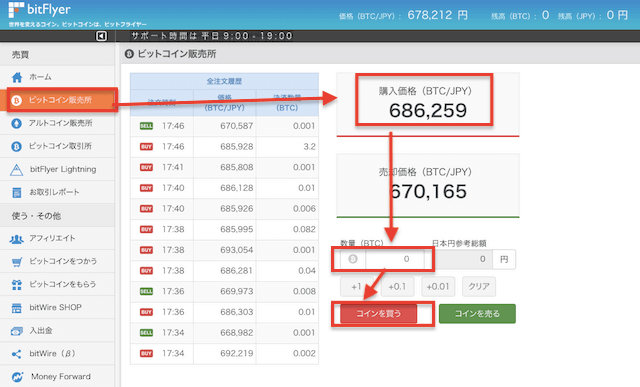Click the shopping cart icon beside ビットコインをつかう

pos(17,262)
